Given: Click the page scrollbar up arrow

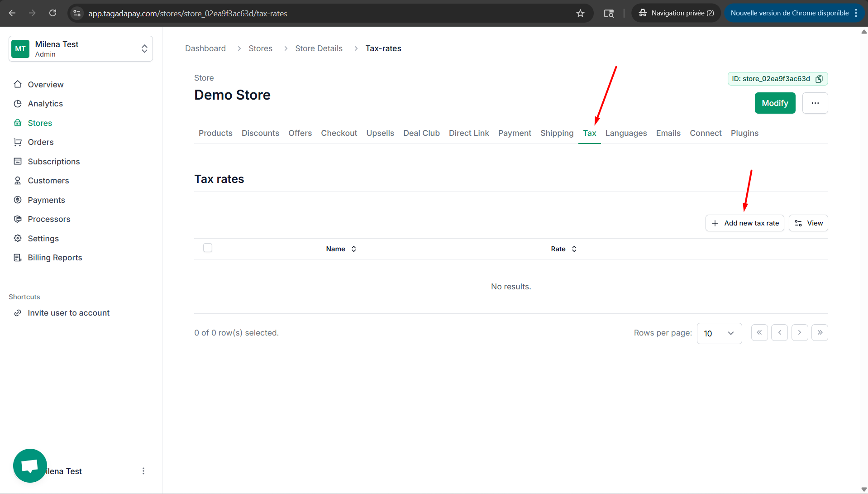Looking at the screenshot, I should (864, 32).
